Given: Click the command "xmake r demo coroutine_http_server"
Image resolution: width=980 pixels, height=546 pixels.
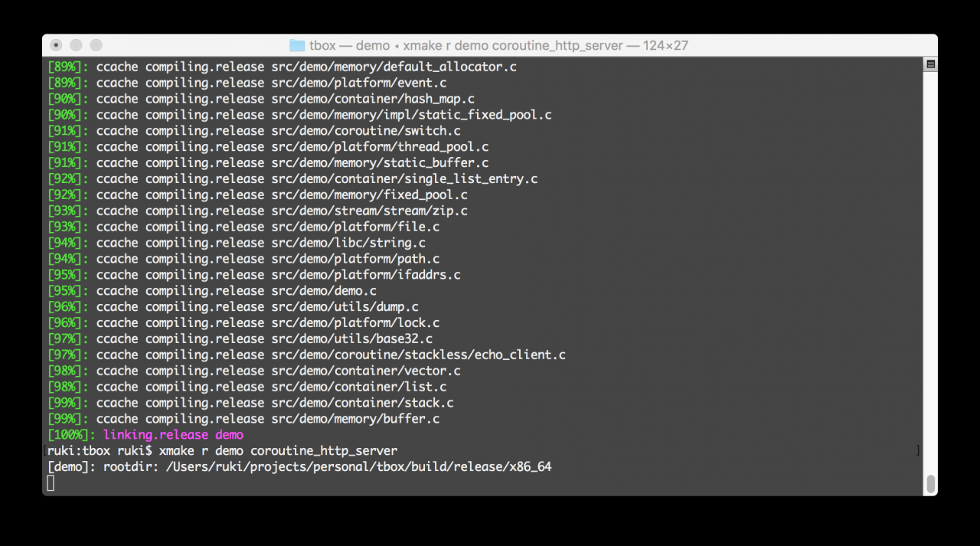Looking at the screenshot, I should point(278,451).
